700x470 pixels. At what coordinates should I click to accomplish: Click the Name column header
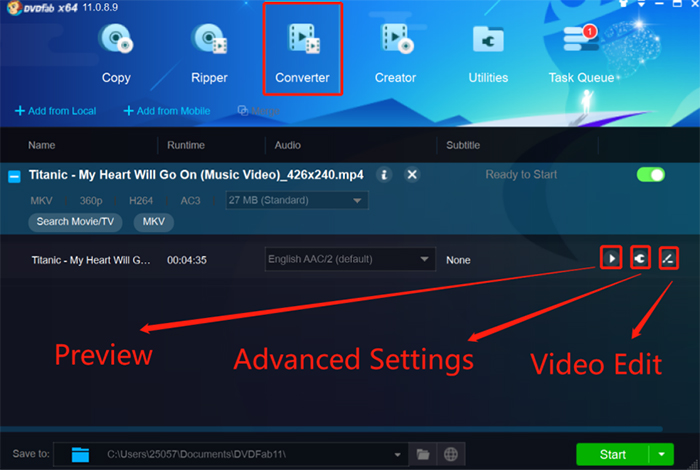click(x=42, y=145)
